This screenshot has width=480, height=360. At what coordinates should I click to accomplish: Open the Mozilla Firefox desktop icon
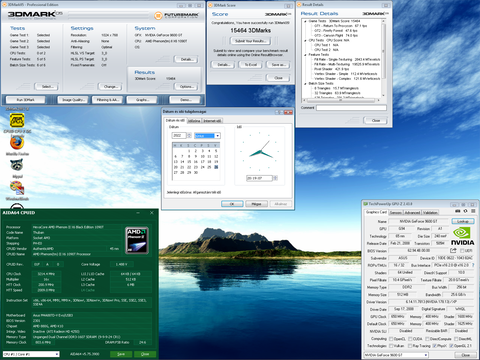(x=17, y=143)
